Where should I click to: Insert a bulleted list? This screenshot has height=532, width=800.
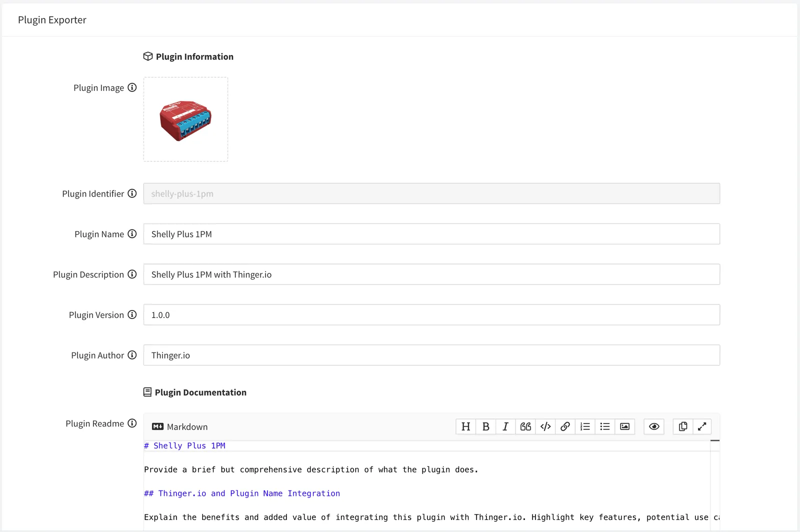point(605,426)
